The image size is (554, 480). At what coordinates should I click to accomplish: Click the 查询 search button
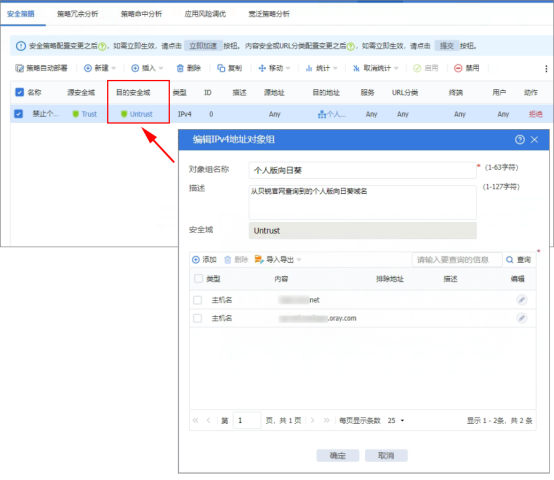(x=518, y=260)
